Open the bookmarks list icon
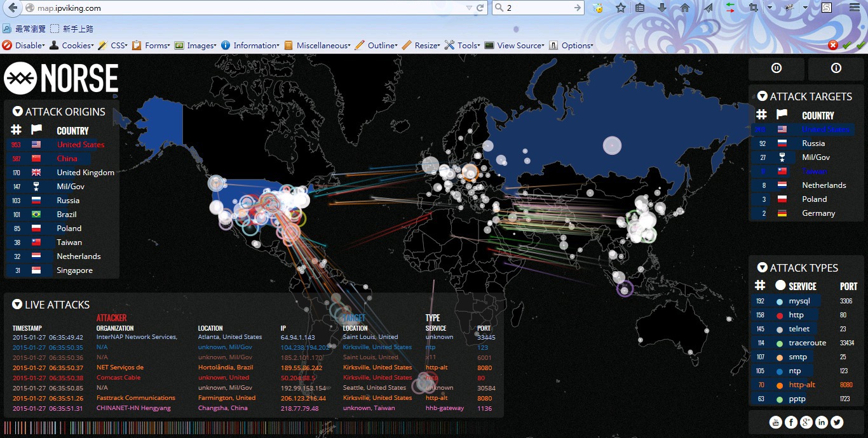This screenshot has height=438, width=868. [x=640, y=8]
